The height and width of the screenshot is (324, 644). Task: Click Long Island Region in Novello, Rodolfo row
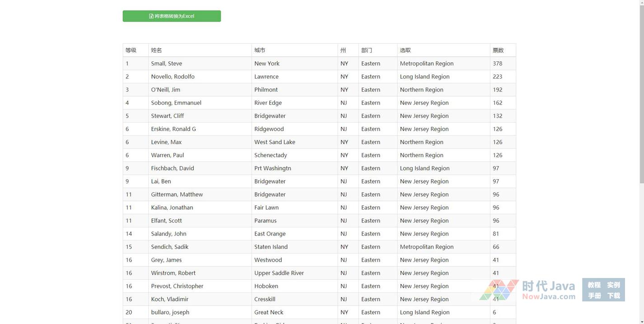[x=443, y=77]
